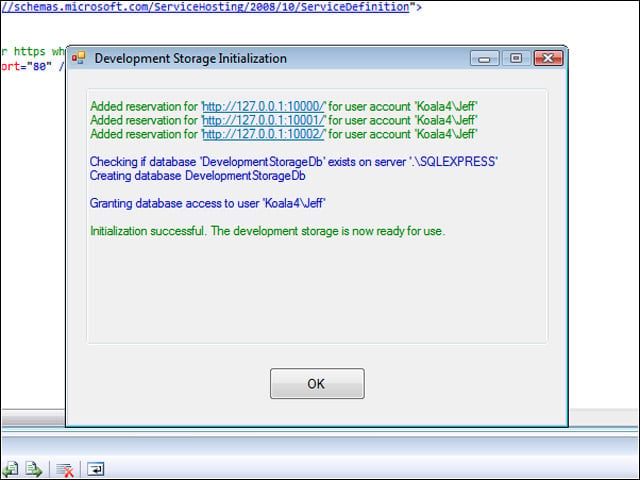Click the 'Granting database access' message
Image resolution: width=640 pixels, height=480 pixels.
click(208, 203)
